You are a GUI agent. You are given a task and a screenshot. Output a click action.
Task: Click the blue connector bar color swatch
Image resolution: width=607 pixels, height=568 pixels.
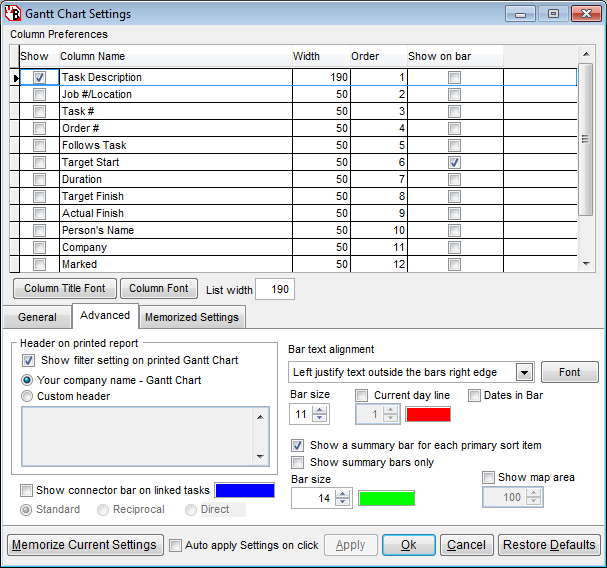pyautogui.click(x=244, y=490)
